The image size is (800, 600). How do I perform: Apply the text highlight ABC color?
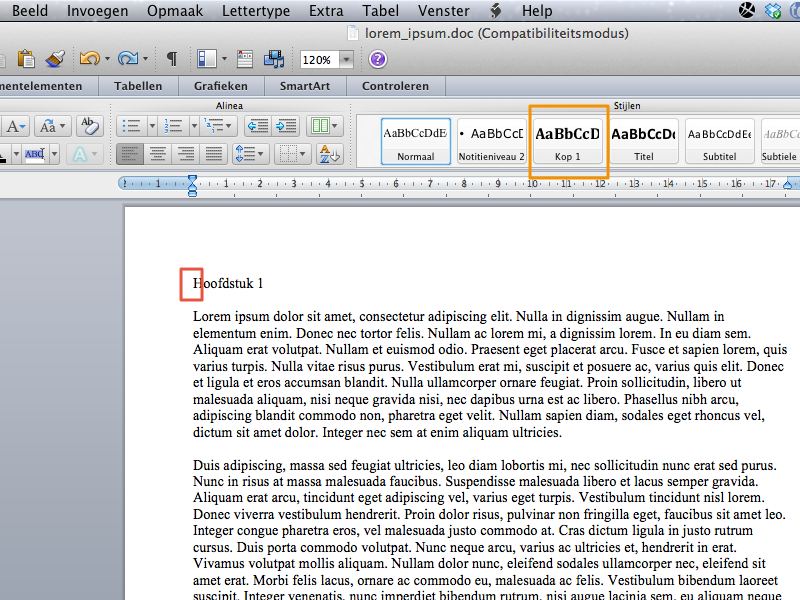(35, 154)
